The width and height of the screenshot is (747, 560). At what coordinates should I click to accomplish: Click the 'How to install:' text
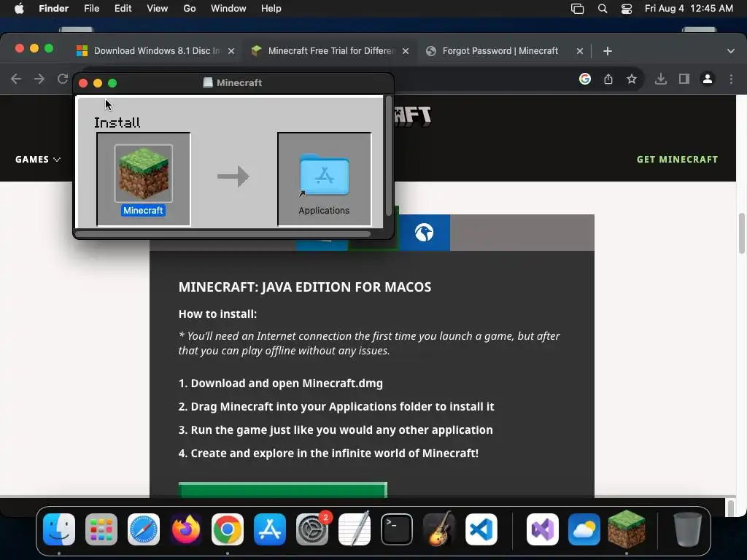tap(217, 314)
